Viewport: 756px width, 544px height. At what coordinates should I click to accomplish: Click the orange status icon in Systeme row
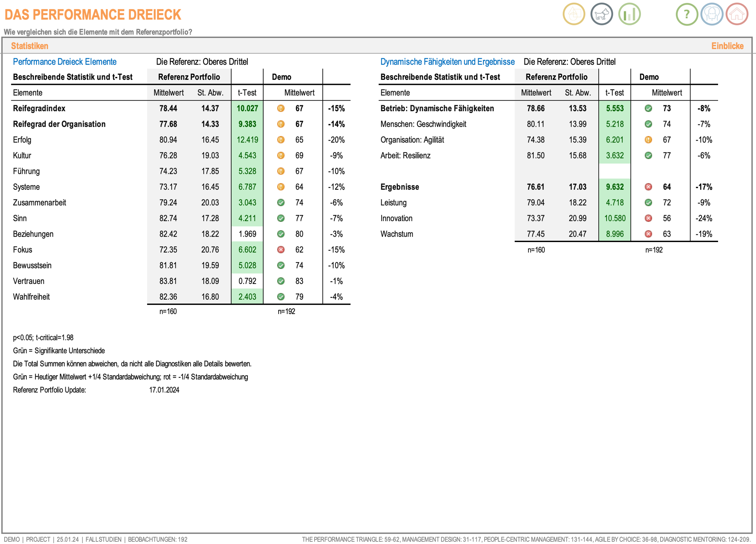281,187
